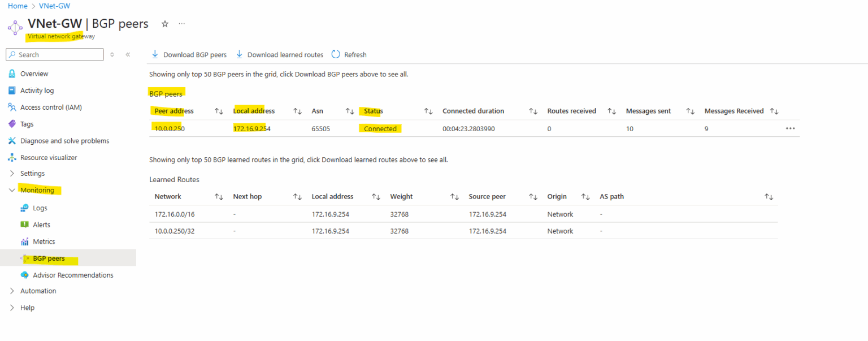
Task: Select the Resource visualizer icon
Action: tap(12, 157)
